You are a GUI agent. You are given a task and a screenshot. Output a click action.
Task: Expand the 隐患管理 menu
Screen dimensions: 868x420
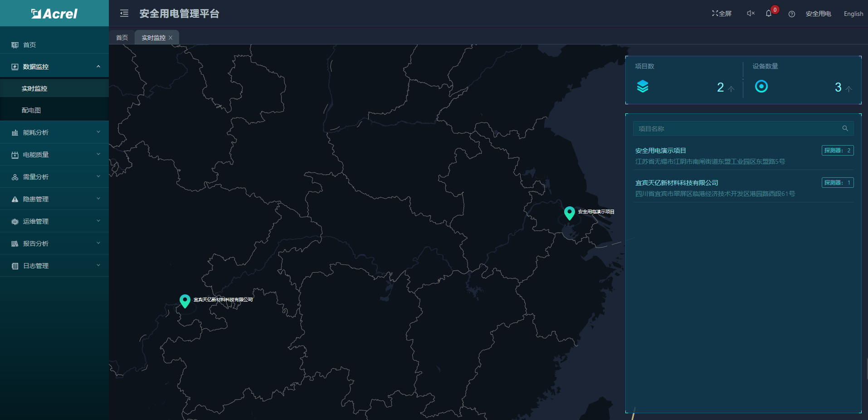pyautogui.click(x=54, y=199)
